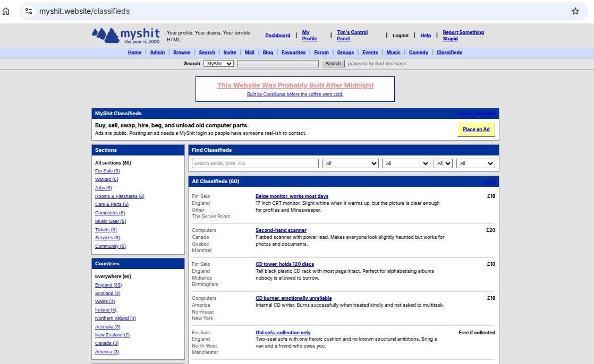Select Jobs (6) section
This screenshot has height=364, width=594.
click(104, 188)
